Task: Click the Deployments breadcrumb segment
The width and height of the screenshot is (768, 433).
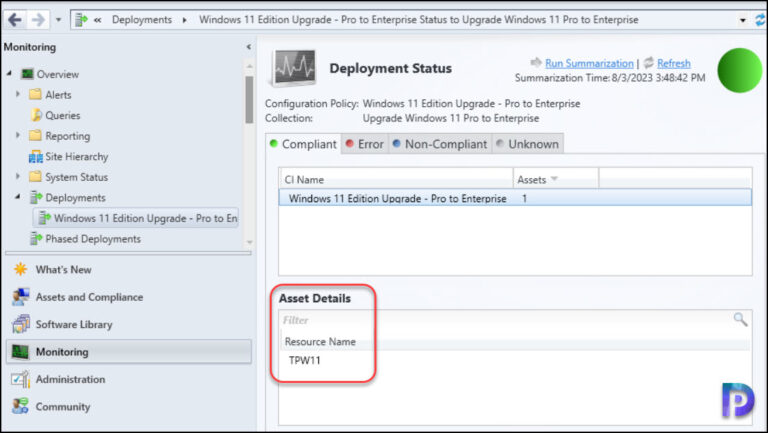Action: [142, 20]
